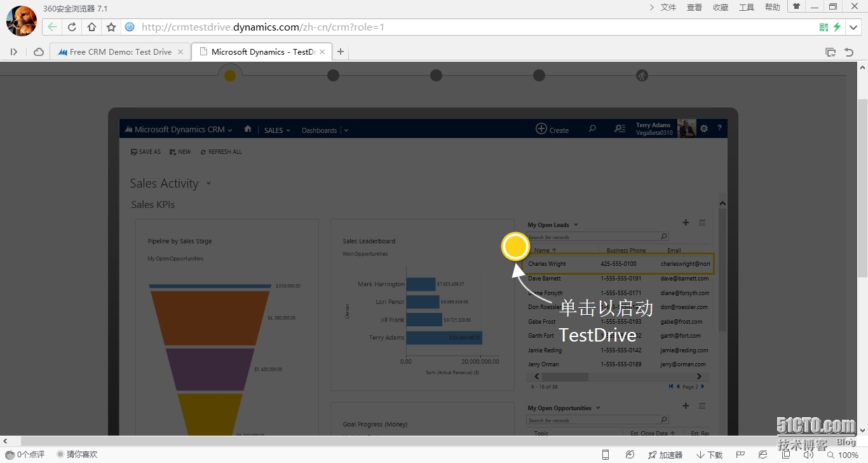Restore closed tab with the undo arrow icon
This screenshot has width=868, height=463.
849,52
